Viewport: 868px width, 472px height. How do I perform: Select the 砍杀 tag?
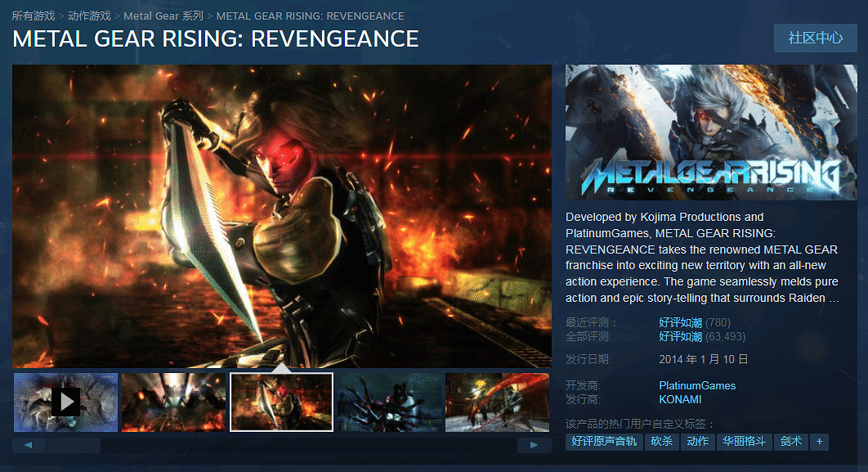pos(661,442)
